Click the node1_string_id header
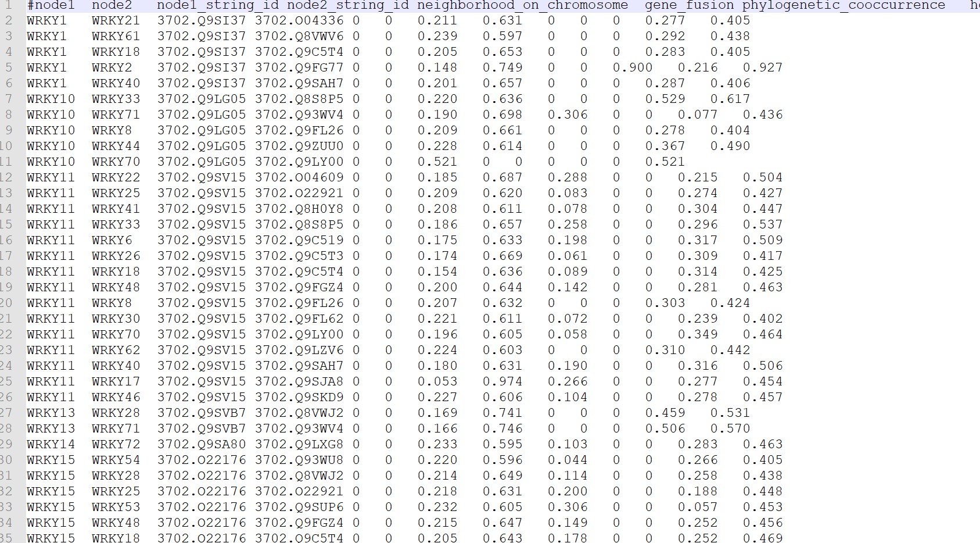 (x=219, y=5)
